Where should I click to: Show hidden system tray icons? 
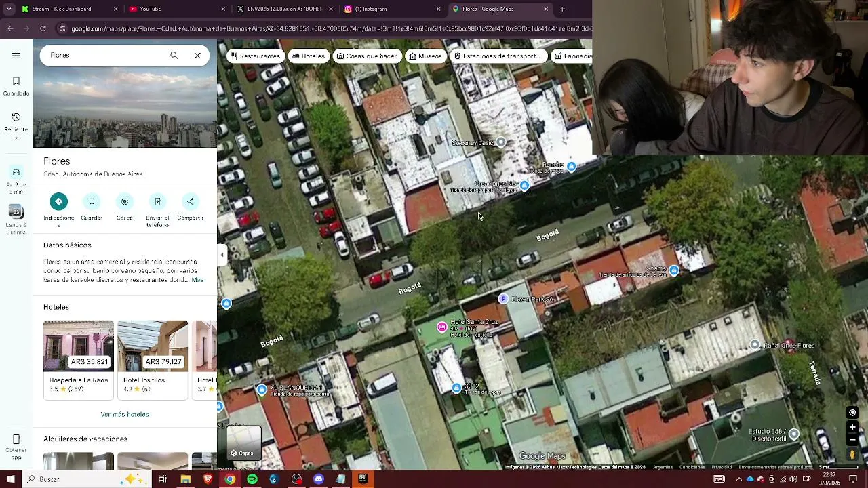739,479
